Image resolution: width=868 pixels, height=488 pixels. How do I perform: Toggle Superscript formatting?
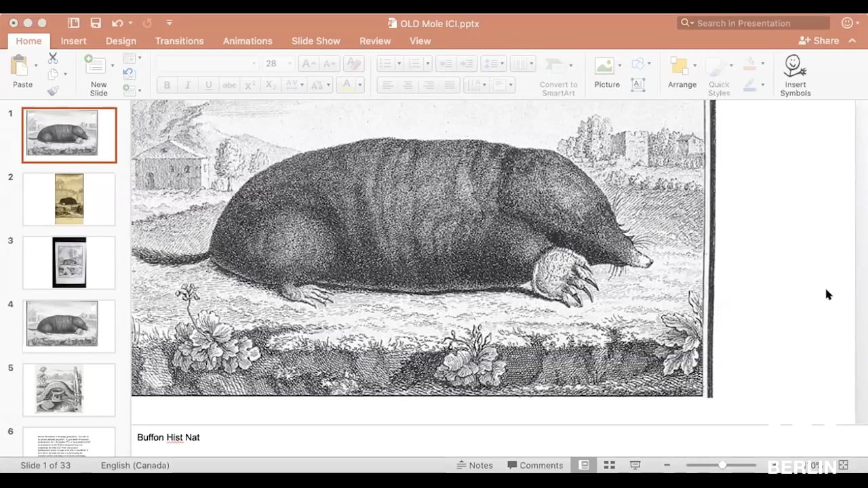[x=250, y=85]
